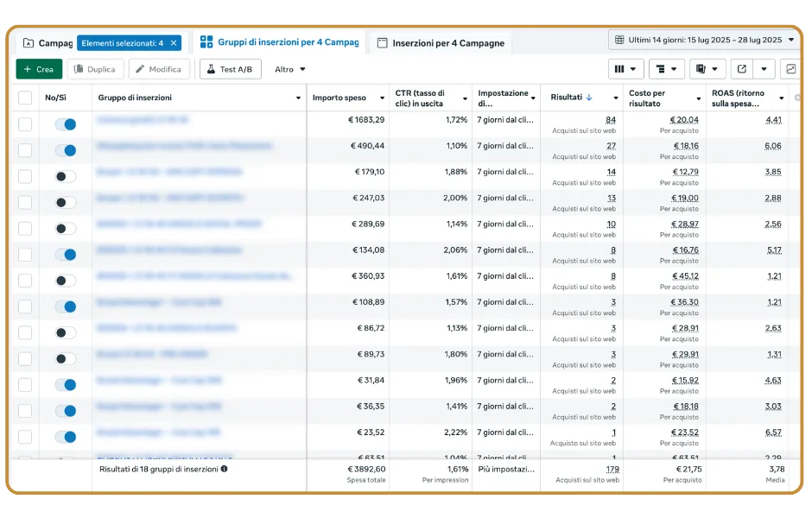The width and height of the screenshot is (812, 518).
Task: Open the cost value €20,04 link
Action: (684, 119)
